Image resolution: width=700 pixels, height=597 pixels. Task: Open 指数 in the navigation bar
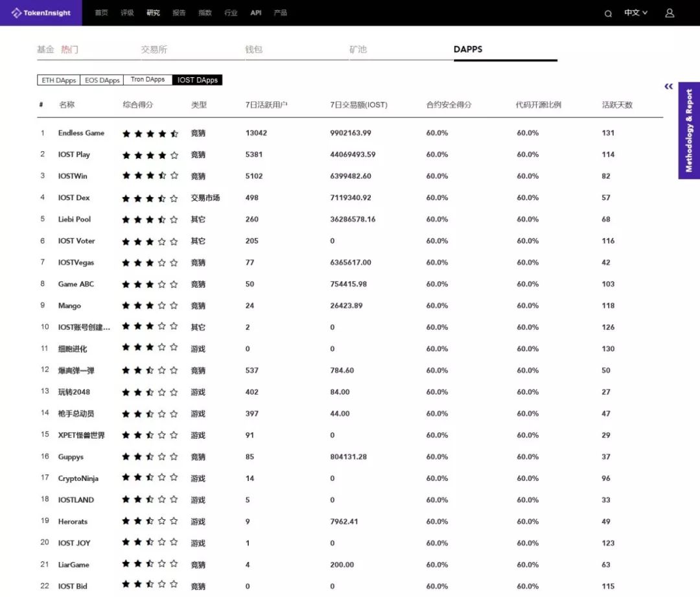coord(205,12)
